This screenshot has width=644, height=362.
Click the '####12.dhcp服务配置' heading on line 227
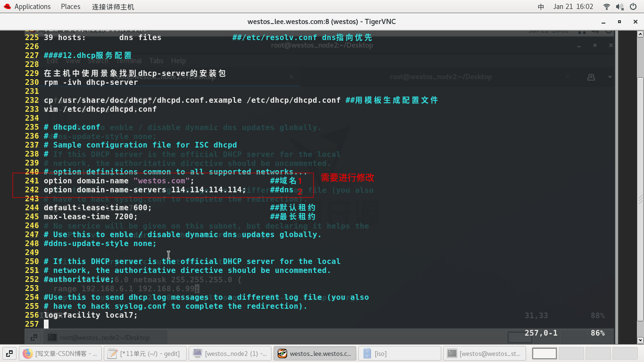(88, 55)
